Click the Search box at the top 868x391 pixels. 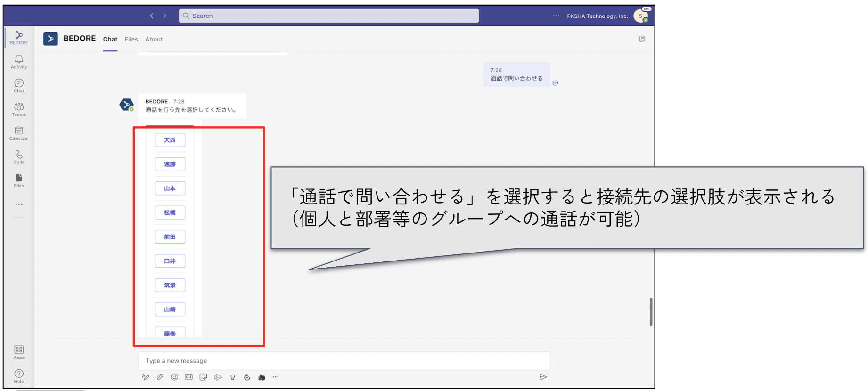tap(329, 16)
